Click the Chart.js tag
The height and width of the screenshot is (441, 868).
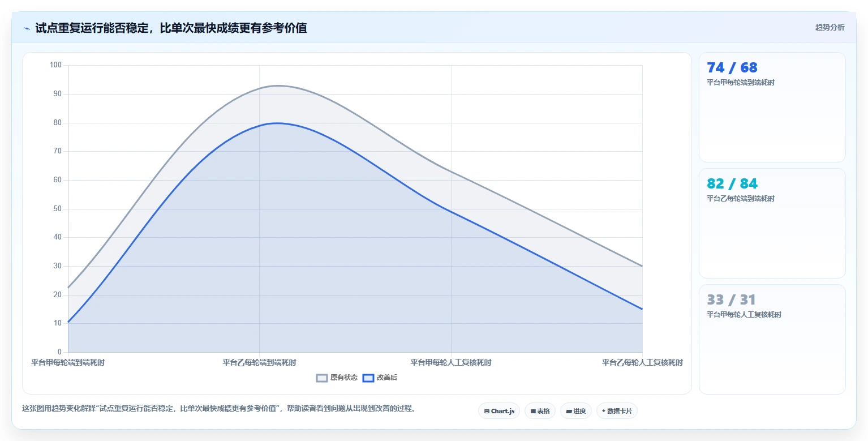(x=499, y=411)
